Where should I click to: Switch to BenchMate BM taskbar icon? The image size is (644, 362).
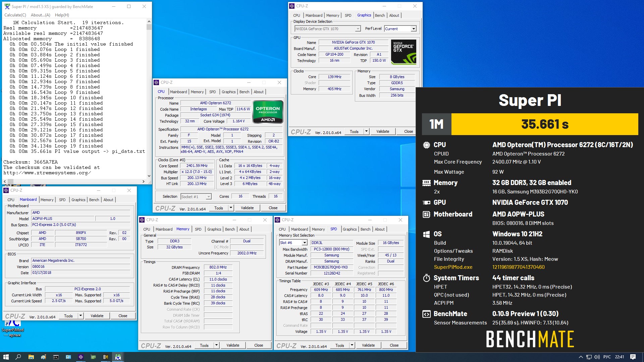(x=106, y=357)
